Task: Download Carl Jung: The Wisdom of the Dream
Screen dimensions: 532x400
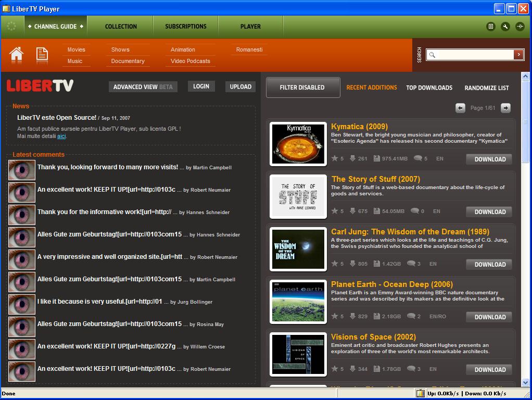Action: [490, 265]
